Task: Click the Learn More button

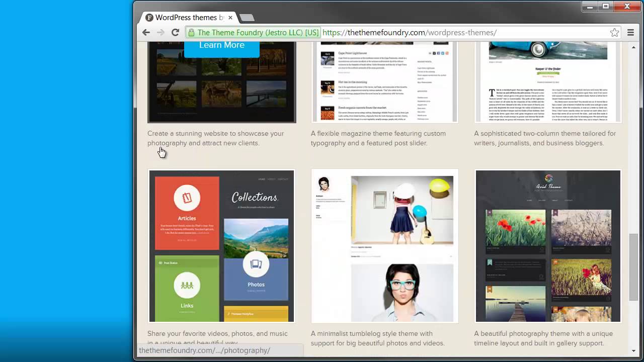Action: (x=222, y=46)
